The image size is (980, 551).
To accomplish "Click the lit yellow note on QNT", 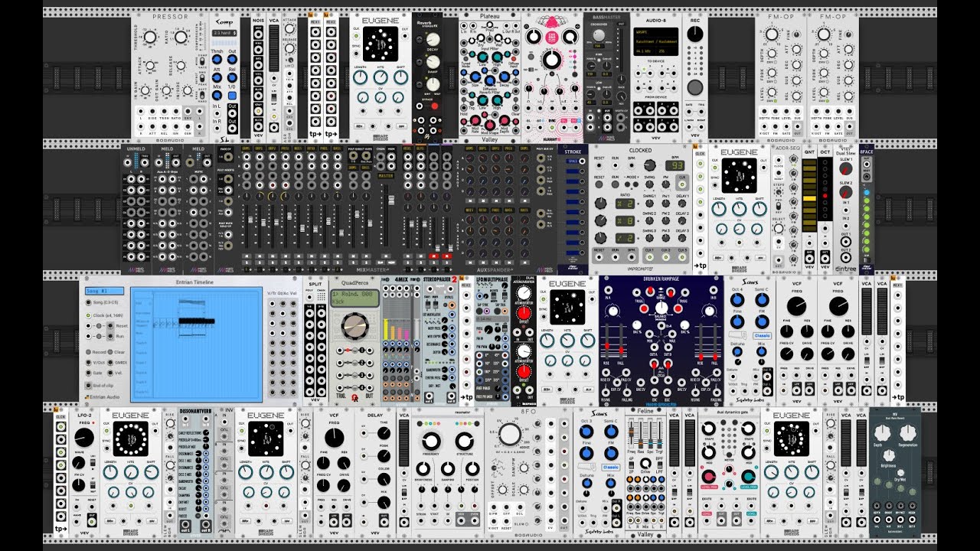I will click(808, 197).
